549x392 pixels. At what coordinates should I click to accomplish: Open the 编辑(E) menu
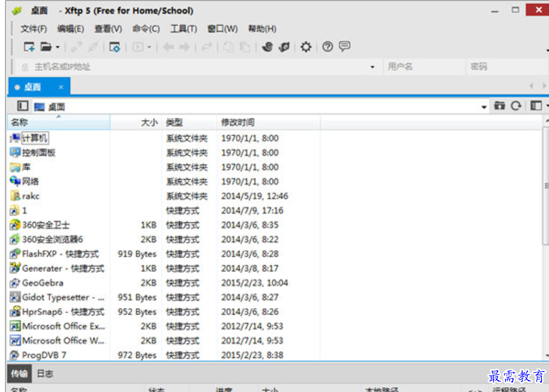click(x=70, y=29)
